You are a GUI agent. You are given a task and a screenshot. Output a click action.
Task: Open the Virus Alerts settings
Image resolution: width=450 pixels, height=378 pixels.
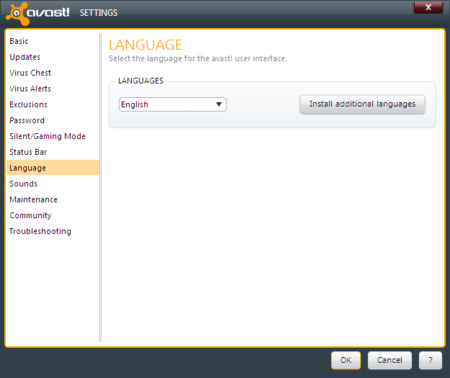(53, 89)
